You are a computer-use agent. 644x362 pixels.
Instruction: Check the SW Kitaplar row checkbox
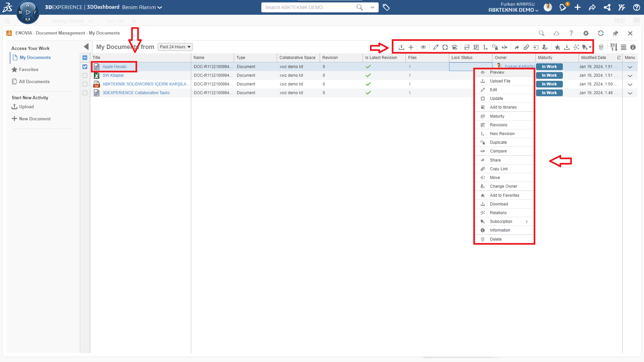tap(85, 75)
